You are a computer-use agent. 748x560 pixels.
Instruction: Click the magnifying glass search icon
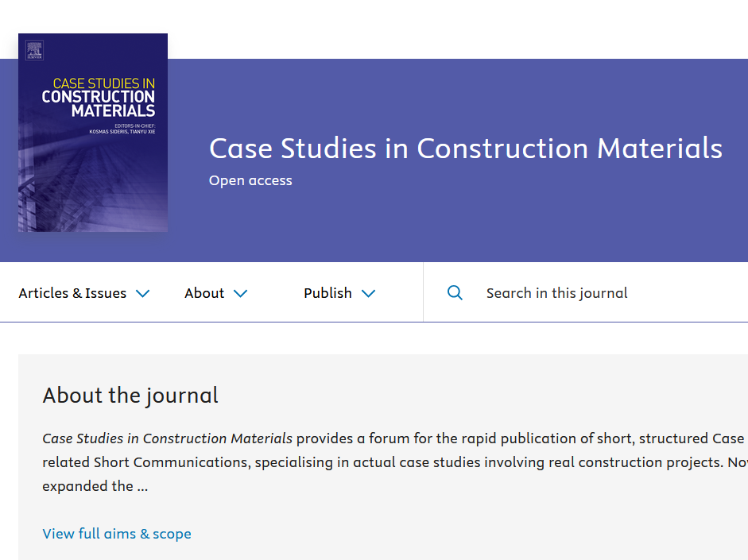point(455,293)
